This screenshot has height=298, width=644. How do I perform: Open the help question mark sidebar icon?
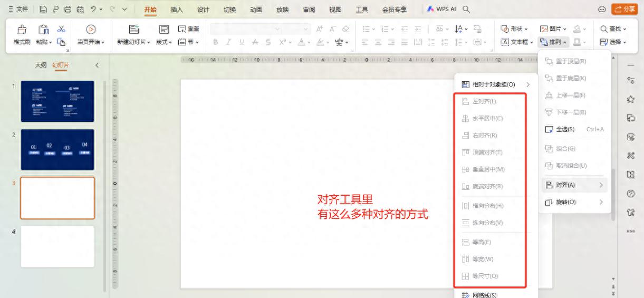point(630,194)
